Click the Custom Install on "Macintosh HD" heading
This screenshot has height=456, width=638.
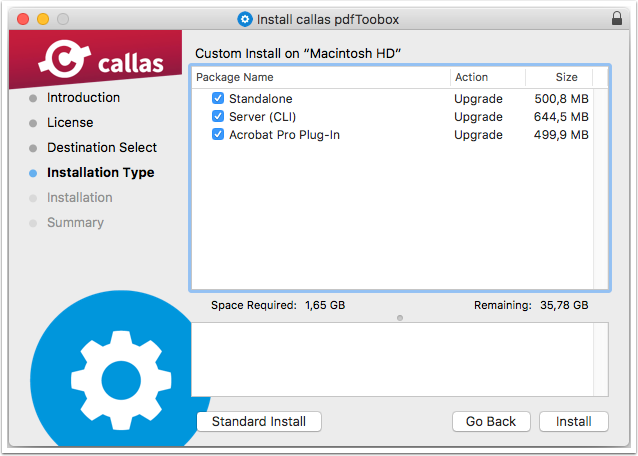(298, 53)
